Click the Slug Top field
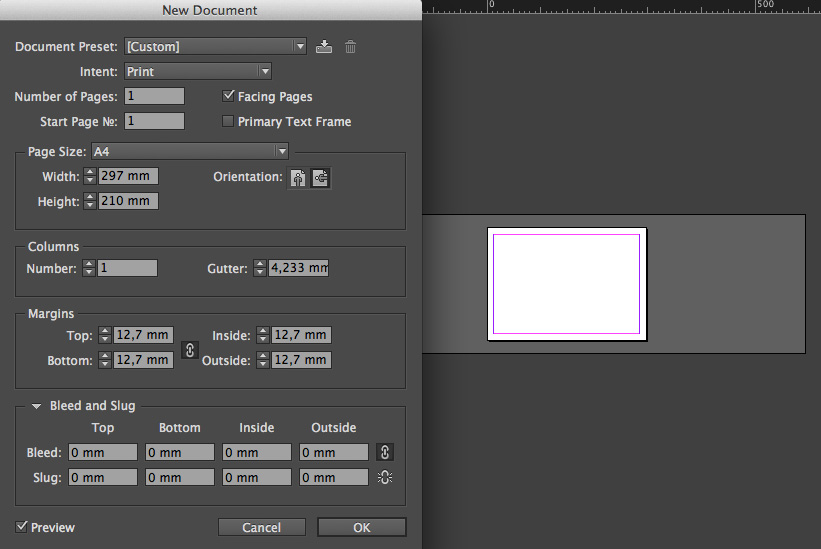The width and height of the screenshot is (821, 549). point(103,477)
